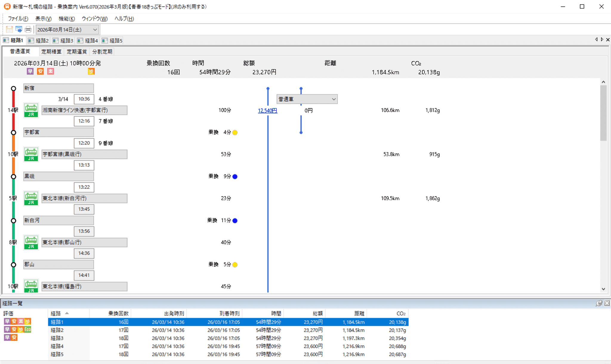The height and width of the screenshot is (364, 611).
Task: Click the blue transfer indicator dot at 黒磯
Action: tap(235, 176)
